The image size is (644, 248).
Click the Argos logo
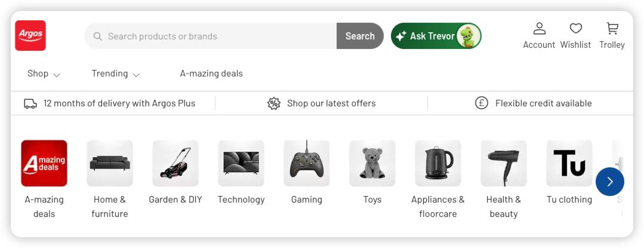coord(30,35)
